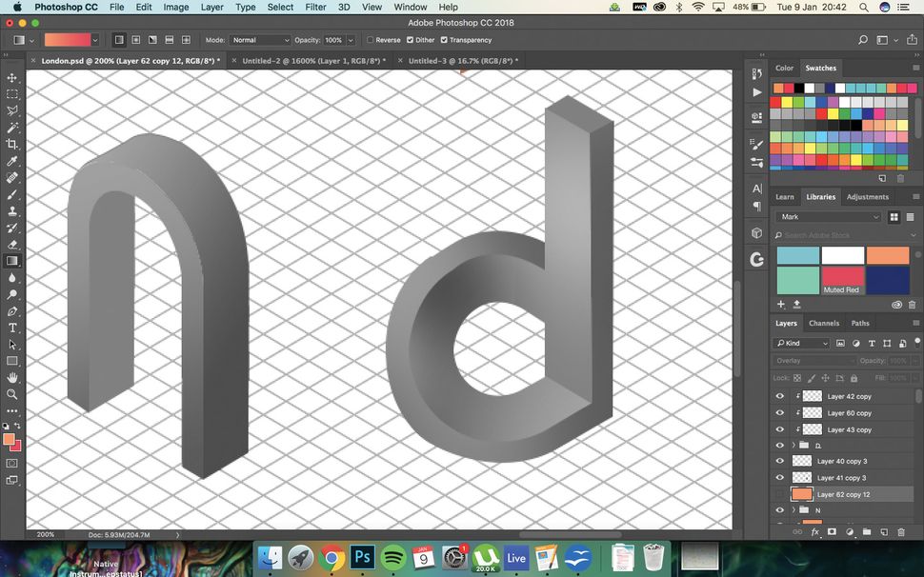The image size is (924, 577).
Task: Switch to the Untitled-2 document tab
Action: tap(314, 60)
